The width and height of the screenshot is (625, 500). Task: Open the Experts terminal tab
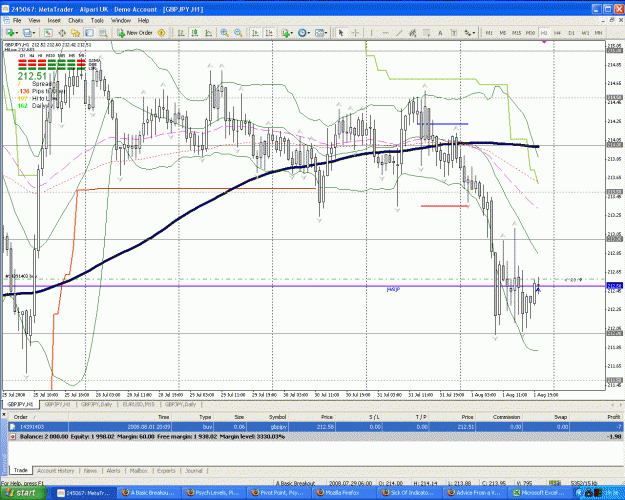point(166,470)
